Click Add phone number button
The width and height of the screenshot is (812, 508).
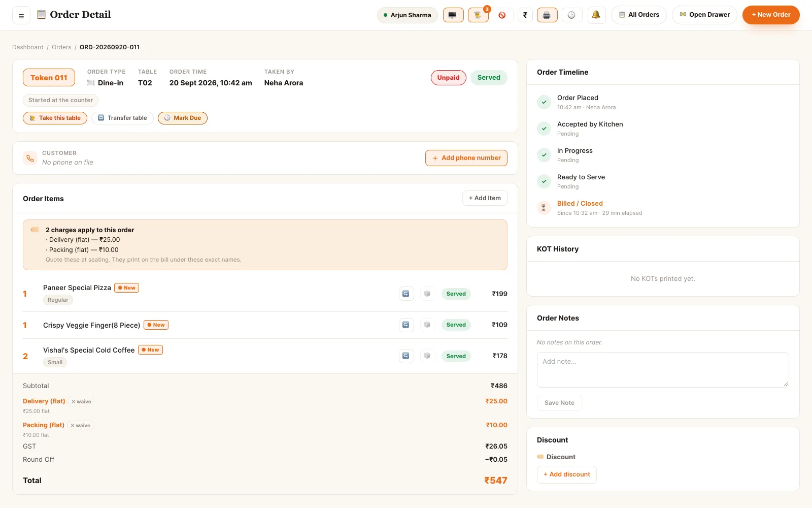coord(466,158)
